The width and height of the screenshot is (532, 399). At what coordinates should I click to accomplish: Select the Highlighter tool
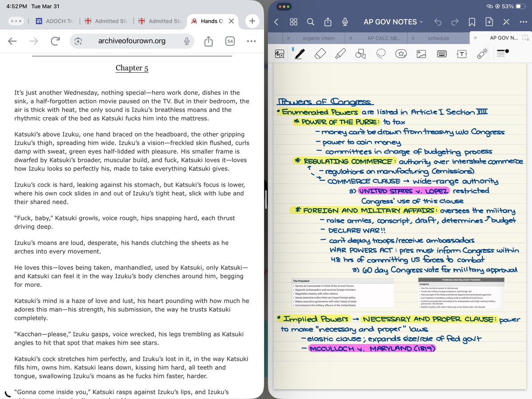(x=340, y=54)
